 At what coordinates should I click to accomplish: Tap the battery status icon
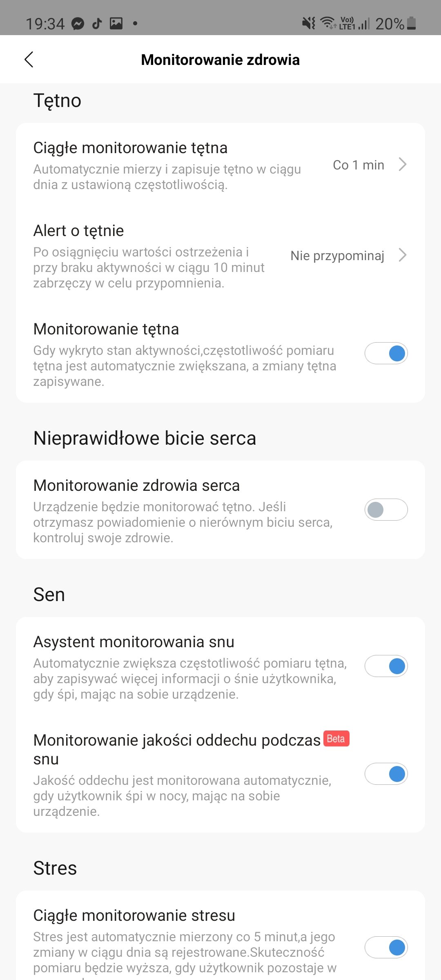(412, 23)
